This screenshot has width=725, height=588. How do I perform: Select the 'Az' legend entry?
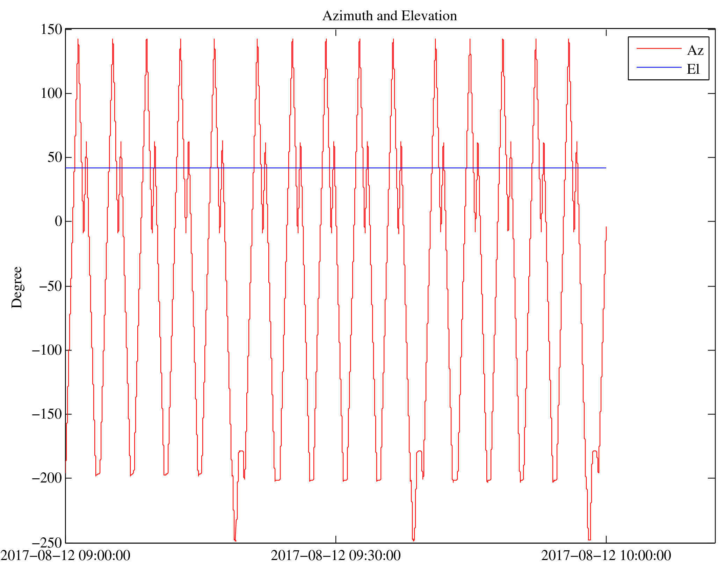click(695, 51)
